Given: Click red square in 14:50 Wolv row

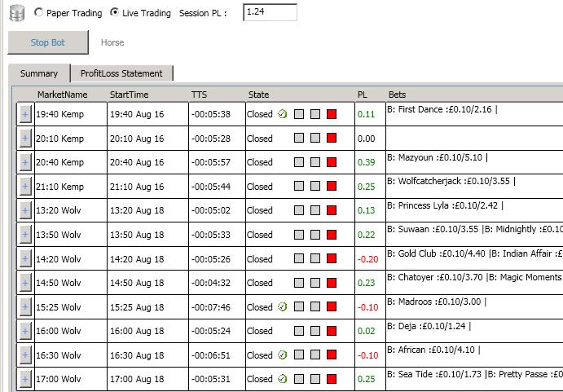Looking at the screenshot, I should pyautogui.click(x=332, y=283).
